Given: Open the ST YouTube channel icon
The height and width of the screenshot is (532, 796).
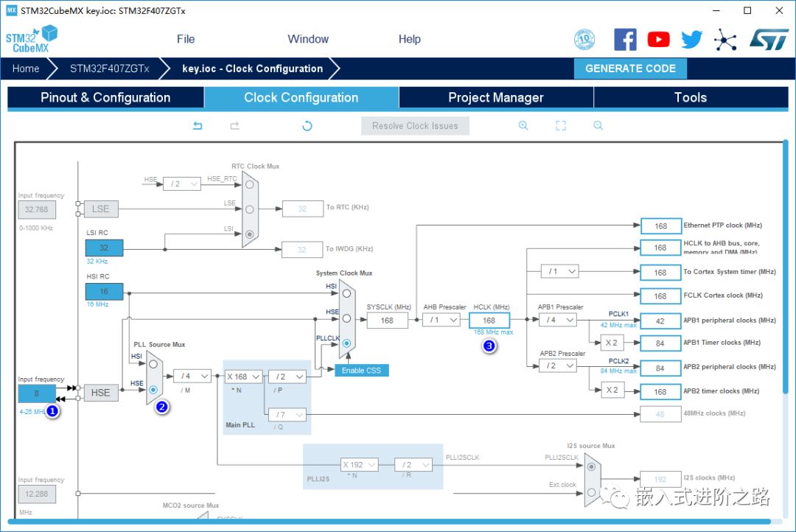Looking at the screenshot, I should [658, 39].
